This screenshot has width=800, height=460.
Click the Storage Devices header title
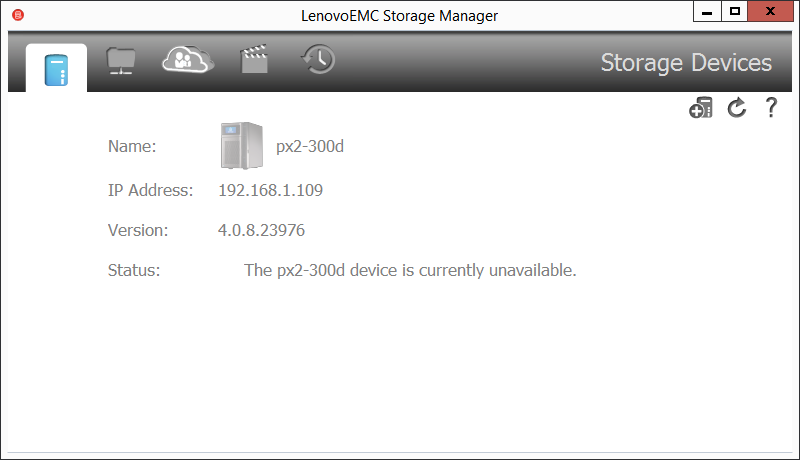pyautogui.click(x=686, y=63)
